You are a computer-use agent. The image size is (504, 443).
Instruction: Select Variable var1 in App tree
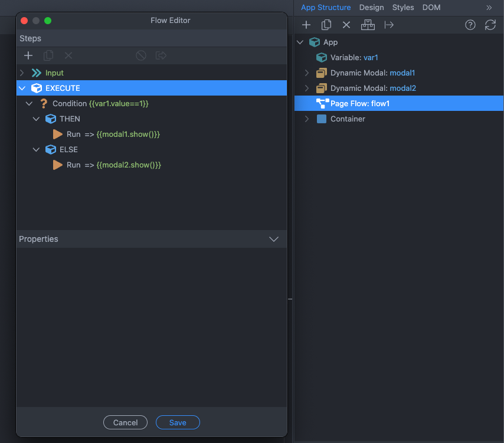coord(354,58)
